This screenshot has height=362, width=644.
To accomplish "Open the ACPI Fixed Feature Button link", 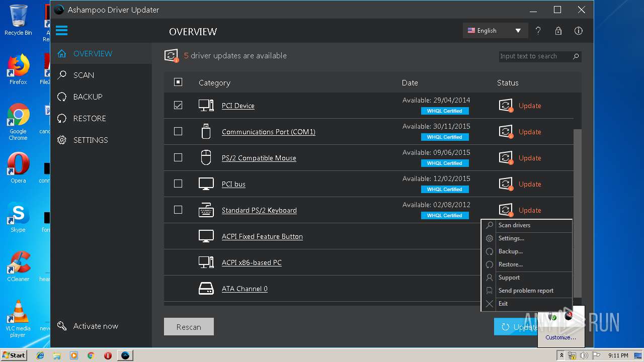I will pos(262,236).
